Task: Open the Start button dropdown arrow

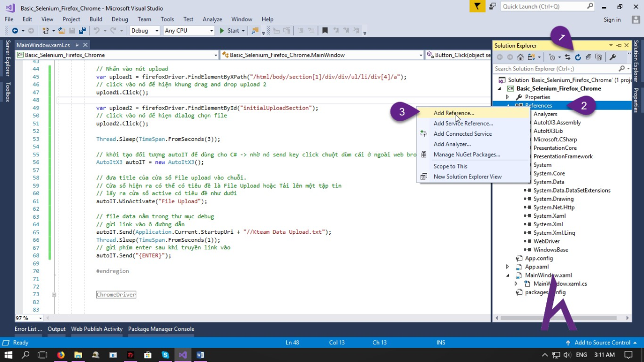Action: (243, 31)
